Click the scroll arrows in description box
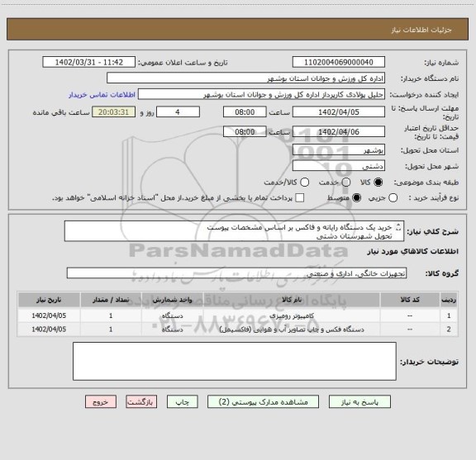 pyautogui.click(x=398, y=227)
